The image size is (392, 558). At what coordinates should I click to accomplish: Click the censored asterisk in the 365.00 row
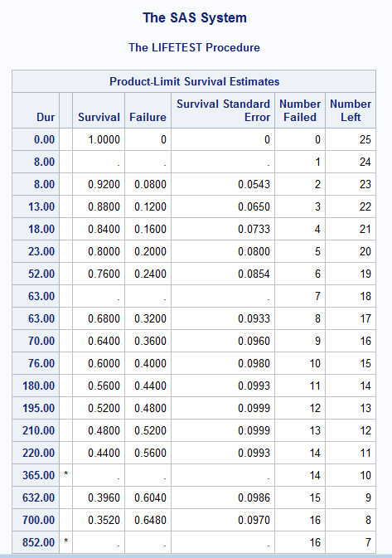pyautogui.click(x=65, y=473)
